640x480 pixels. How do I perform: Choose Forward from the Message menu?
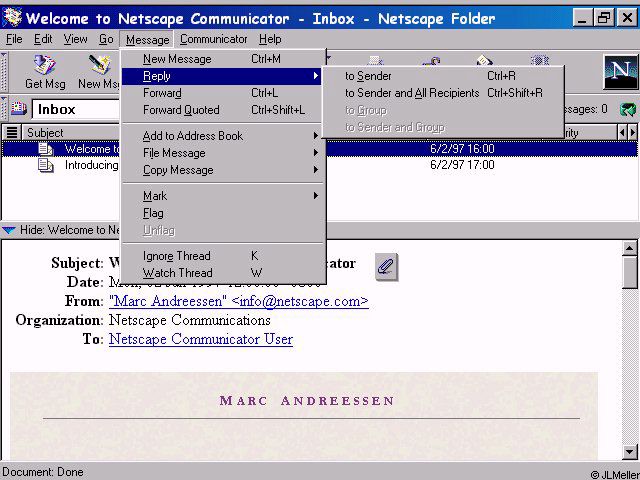224,93
